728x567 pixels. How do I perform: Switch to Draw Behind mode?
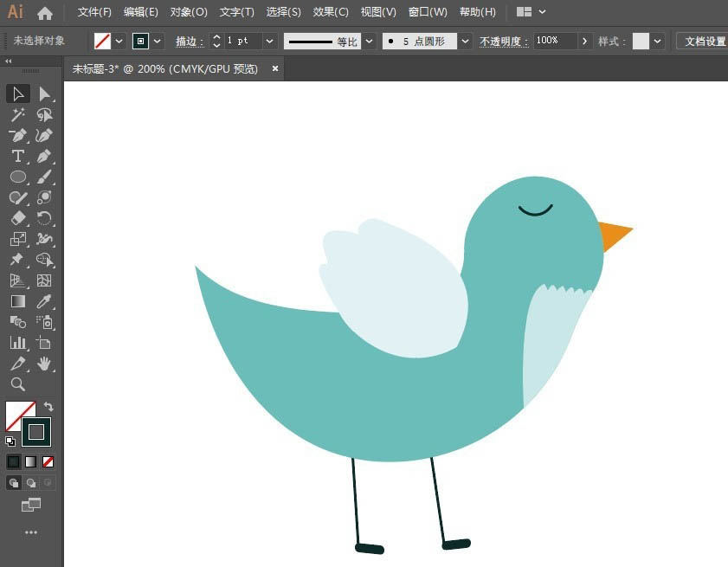(x=31, y=483)
